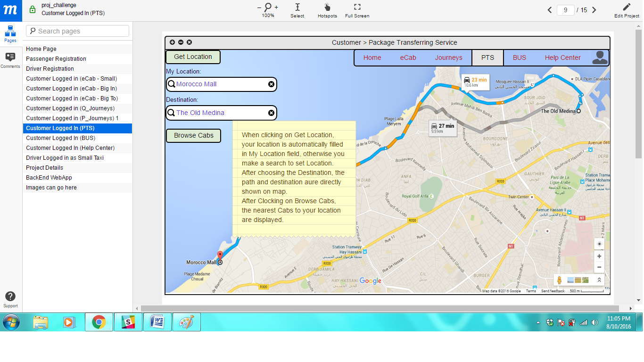Open the Home Page entry

(77, 49)
